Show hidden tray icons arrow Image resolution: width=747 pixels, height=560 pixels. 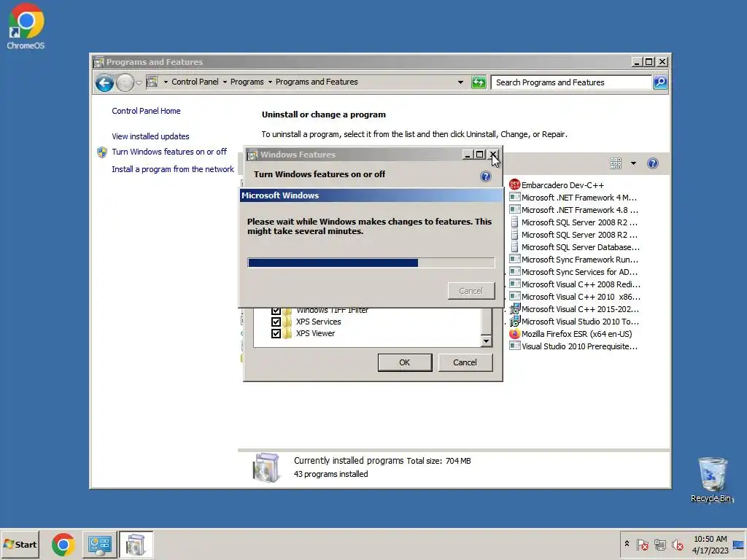pos(627,544)
